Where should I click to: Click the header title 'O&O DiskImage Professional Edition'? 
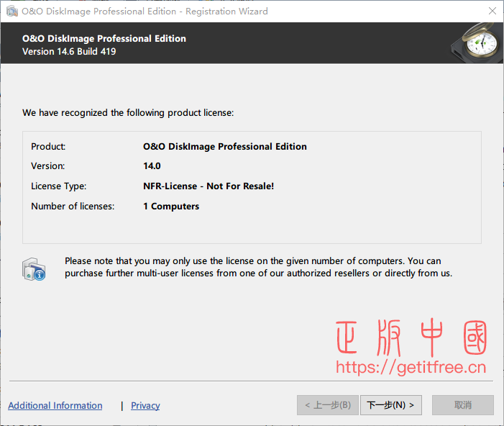104,38
